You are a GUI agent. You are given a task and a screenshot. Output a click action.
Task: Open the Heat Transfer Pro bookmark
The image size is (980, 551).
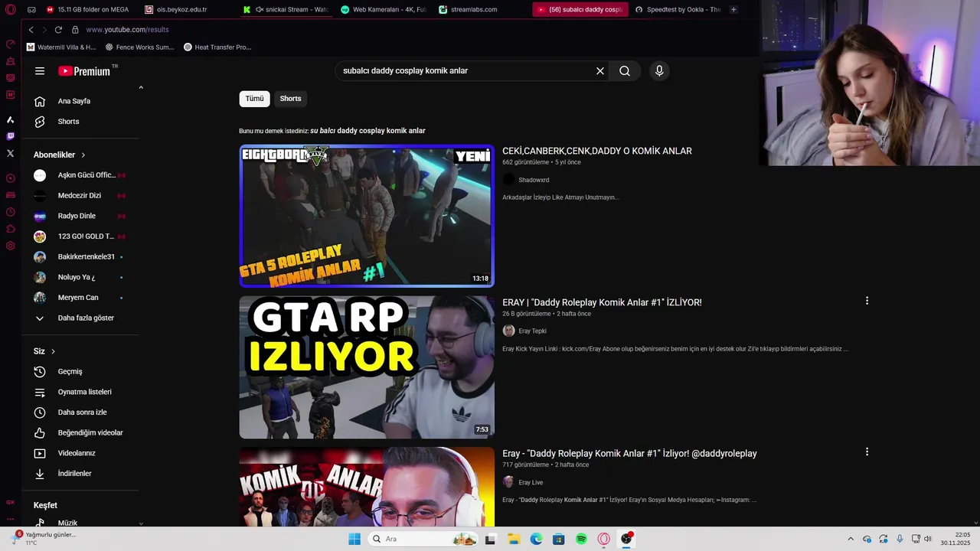point(217,47)
